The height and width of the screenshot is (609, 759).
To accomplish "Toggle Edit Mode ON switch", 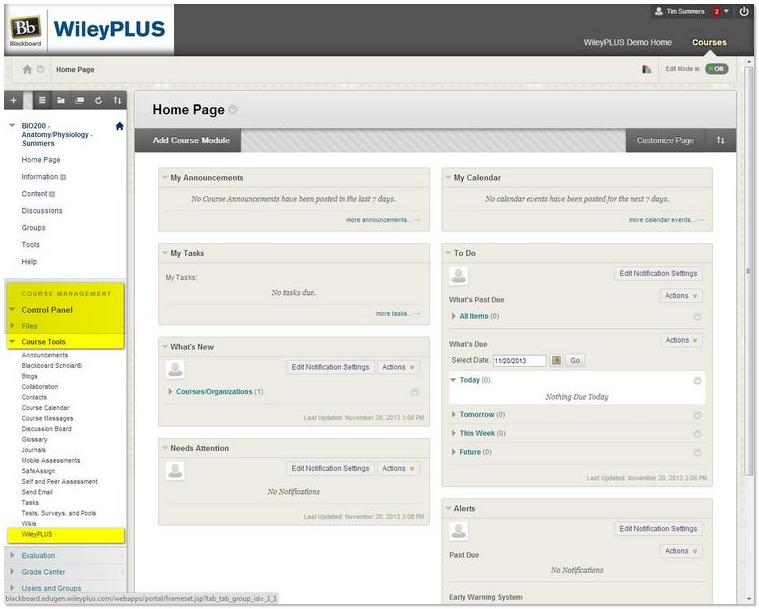I will [x=717, y=69].
